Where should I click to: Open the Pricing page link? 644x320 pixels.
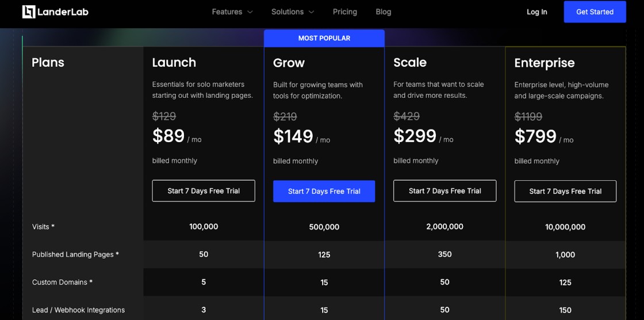point(344,12)
